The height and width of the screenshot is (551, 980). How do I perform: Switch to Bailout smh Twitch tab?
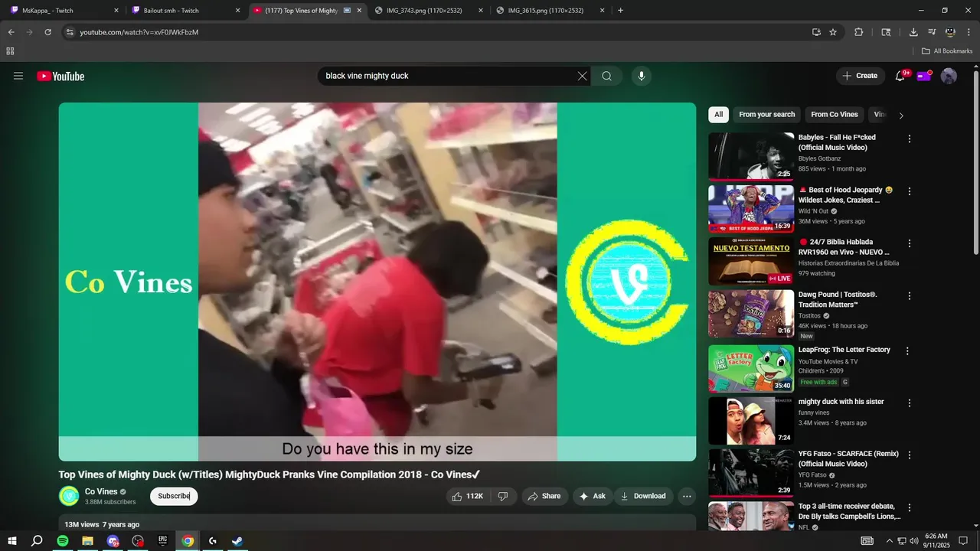186,11
